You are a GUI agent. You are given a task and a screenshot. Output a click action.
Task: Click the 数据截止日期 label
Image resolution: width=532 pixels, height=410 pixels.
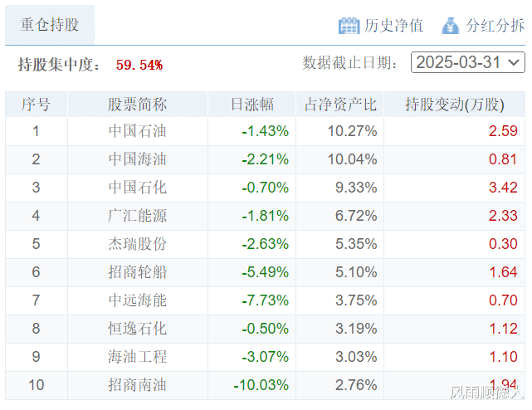coord(349,63)
